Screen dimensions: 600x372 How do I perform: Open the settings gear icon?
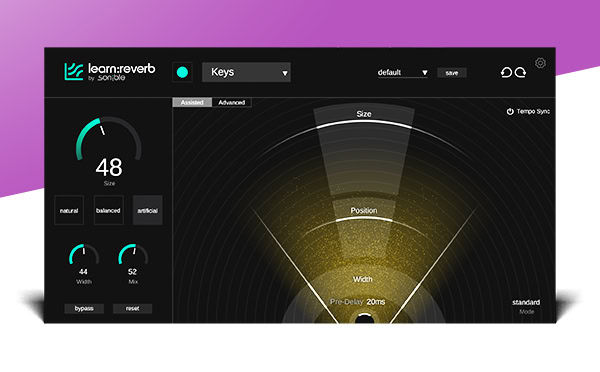click(x=540, y=63)
